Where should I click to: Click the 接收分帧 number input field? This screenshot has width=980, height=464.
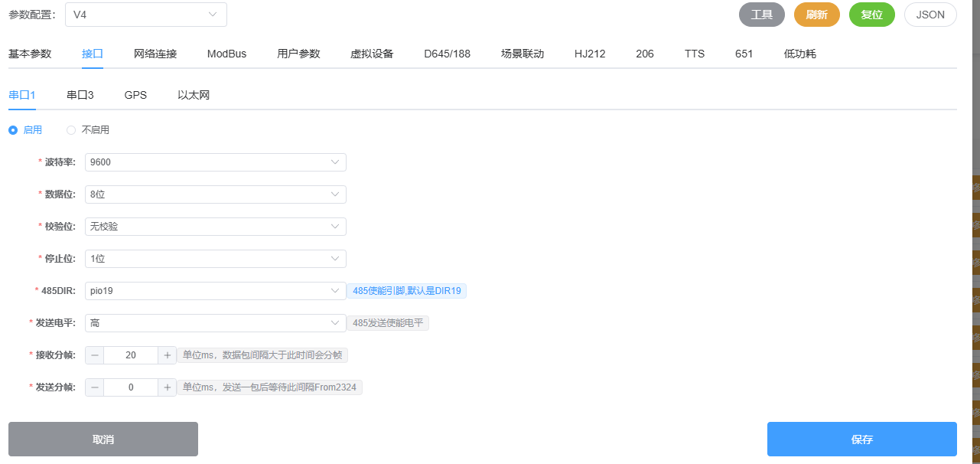pyautogui.click(x=131, y=355)
